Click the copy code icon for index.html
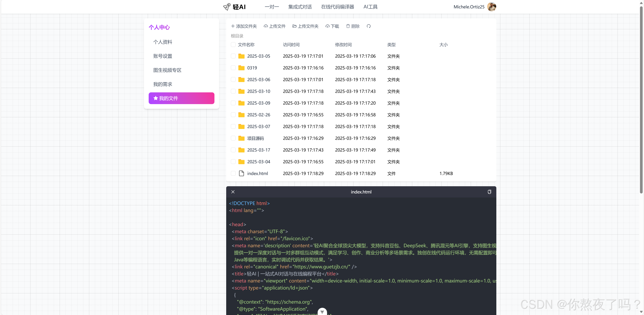Image resolution: width=644 pixels, height=315 pixels. click(489, 192)
